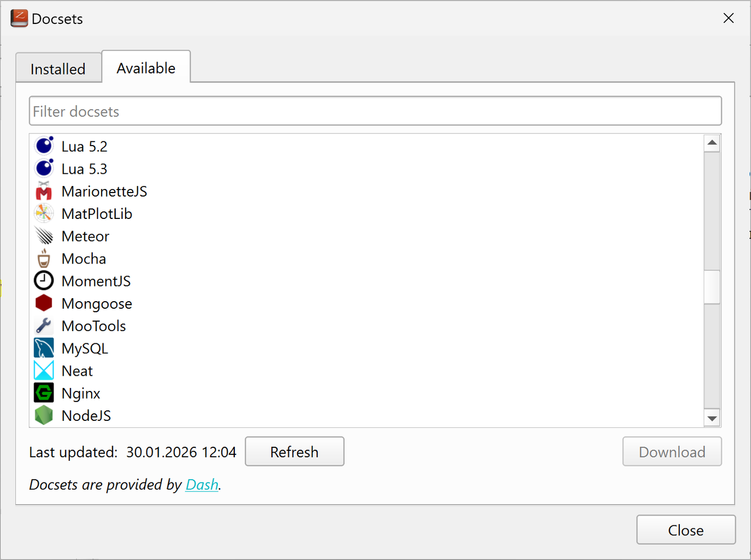Select the MomentJS entry
The height and width of the screenshot is (560, 751).
coord(366,281)
